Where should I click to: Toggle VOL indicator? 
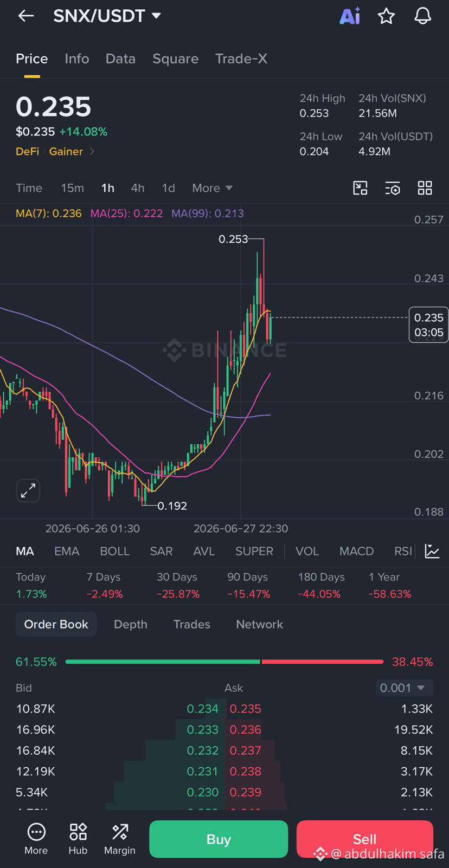click(x=307, y=551)
